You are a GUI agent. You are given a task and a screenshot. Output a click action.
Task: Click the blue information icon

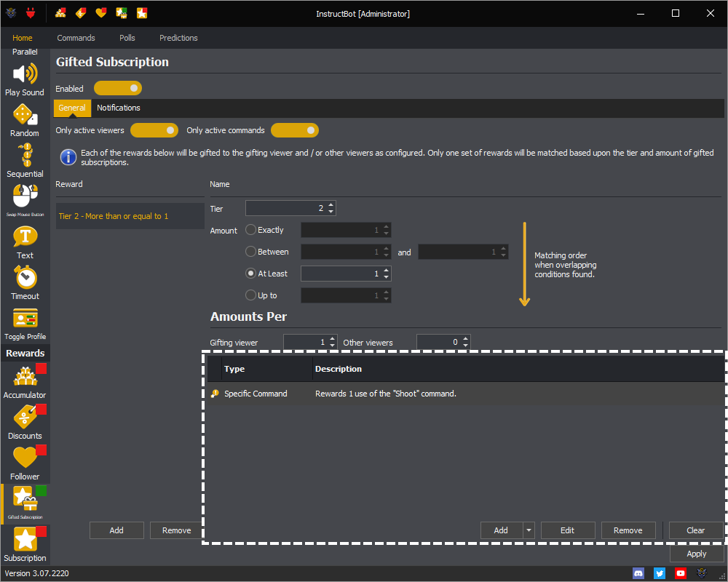[x=68, y=157]
